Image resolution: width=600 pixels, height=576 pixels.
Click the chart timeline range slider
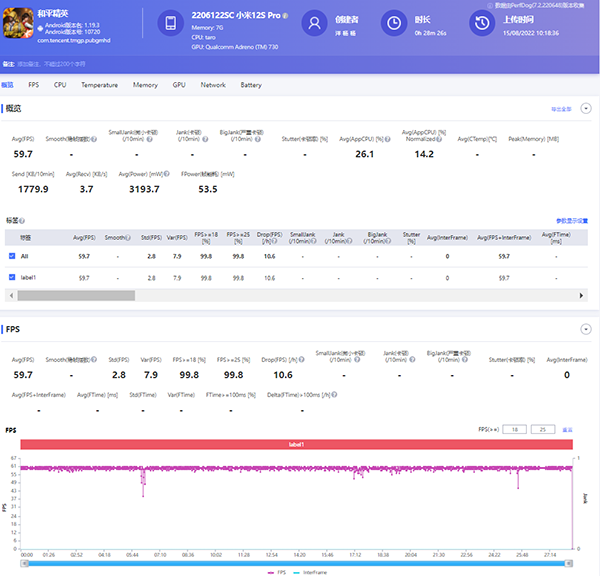click(x=296, y=562)
